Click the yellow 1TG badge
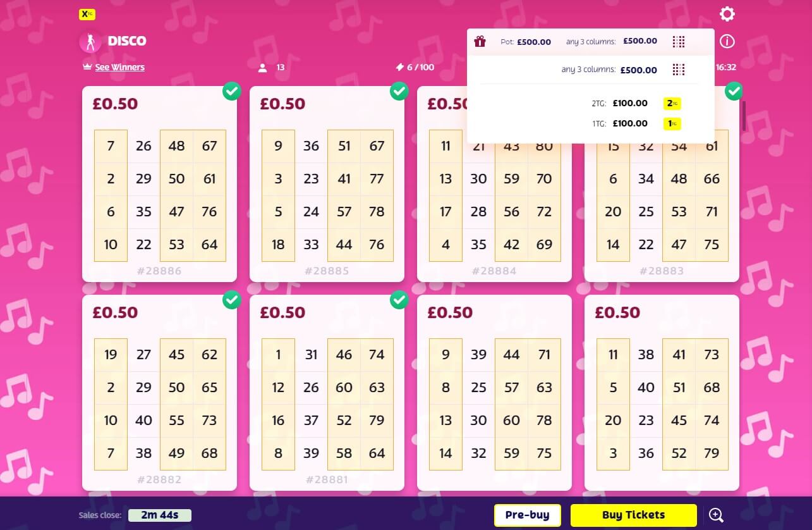Image resolution: width=812 pixels, height=530 pixels. (672, 123)
